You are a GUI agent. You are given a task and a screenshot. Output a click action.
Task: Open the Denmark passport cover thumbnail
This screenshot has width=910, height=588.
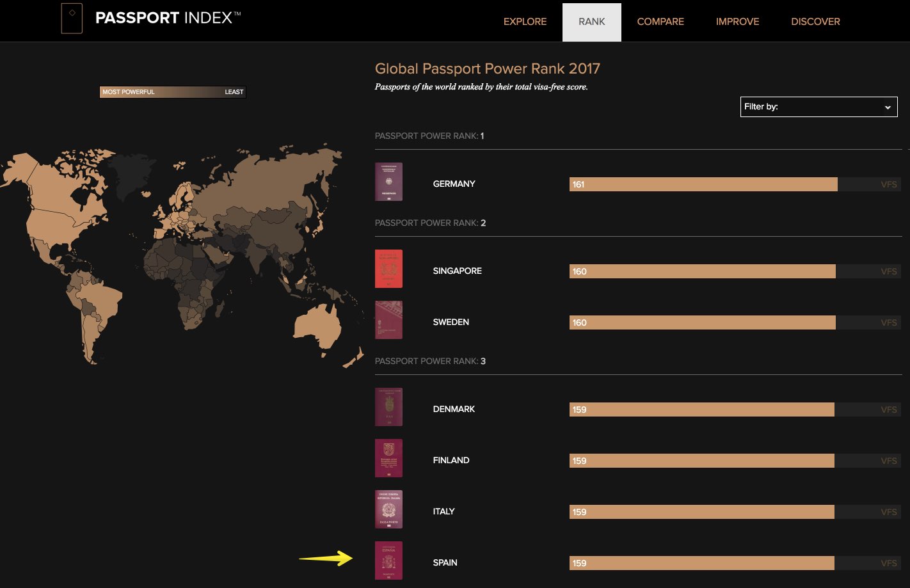pyautogui.click(x=388, y=407)
